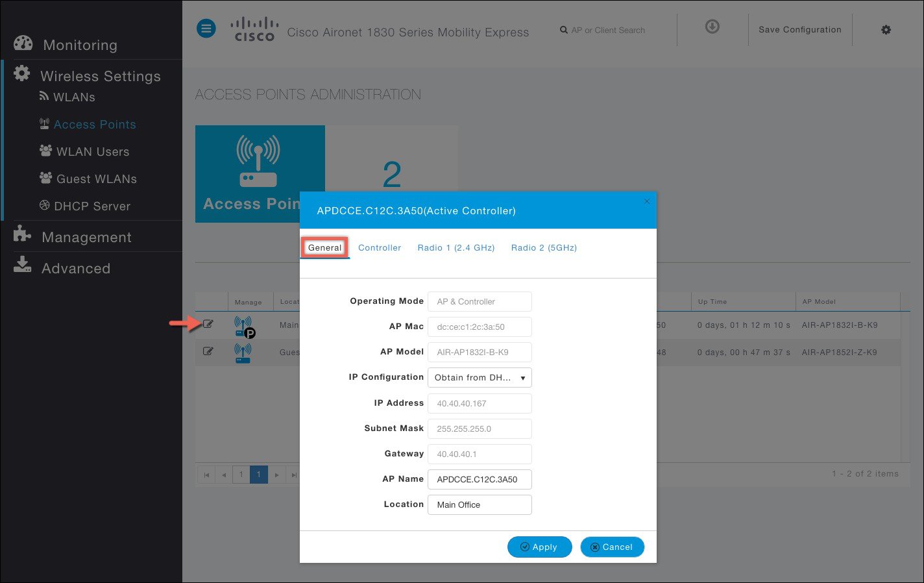The width and height of the screenshot is (924, 583).
Task: Click the Operating Mode field
Action: (x=480, y=301)
